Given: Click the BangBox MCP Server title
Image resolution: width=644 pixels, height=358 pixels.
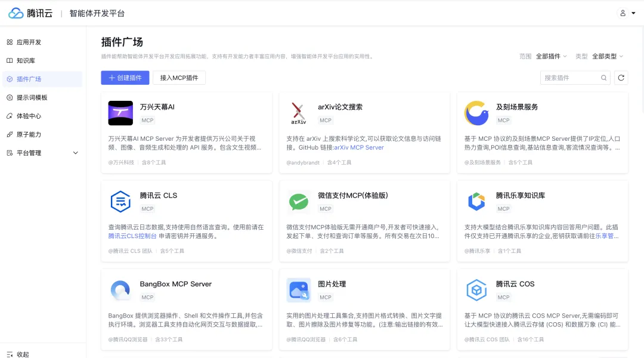Looking at the screenshot, I should pos(176,284).
